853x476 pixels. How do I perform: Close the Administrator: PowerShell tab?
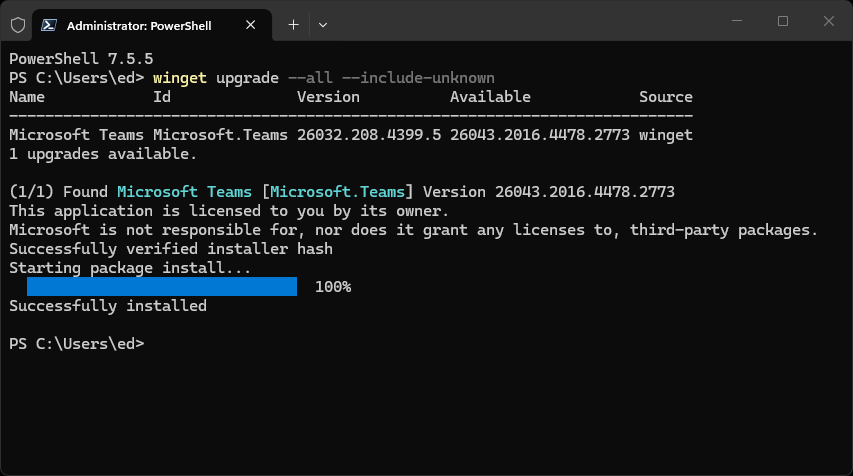click(x=250, y=25)
